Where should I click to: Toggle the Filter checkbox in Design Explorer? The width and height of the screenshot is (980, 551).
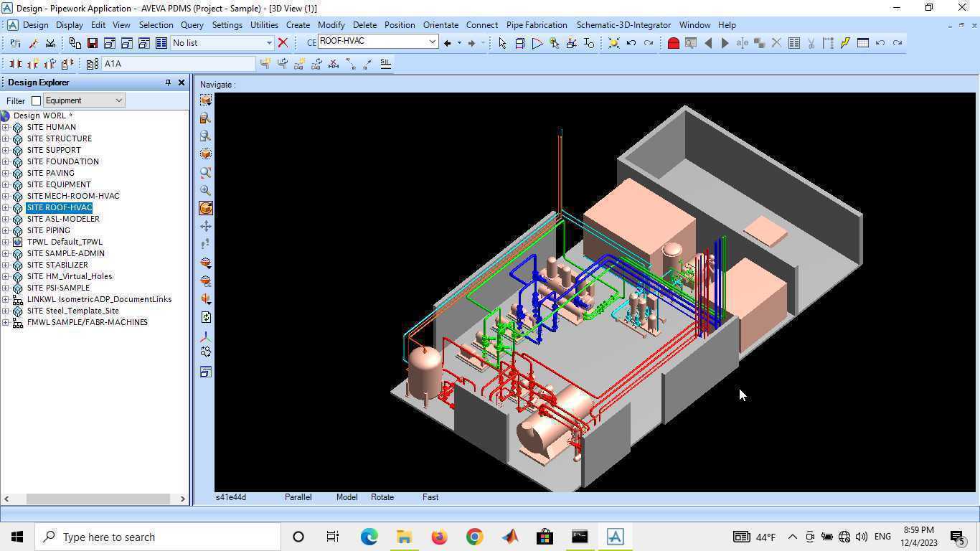(36, 101)
